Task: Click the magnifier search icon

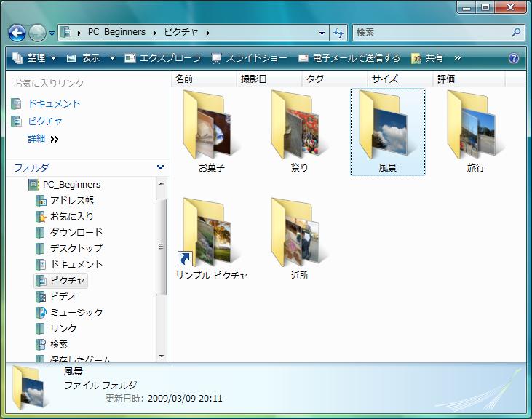Action: (517, 33)
